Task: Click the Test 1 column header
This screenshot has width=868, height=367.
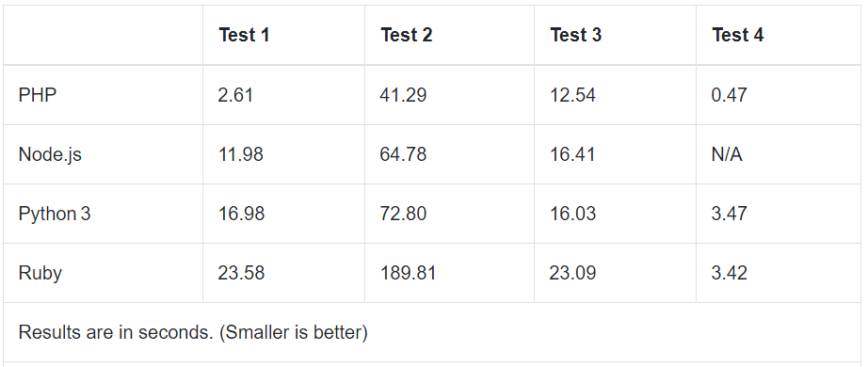Action: click(244, 35)
